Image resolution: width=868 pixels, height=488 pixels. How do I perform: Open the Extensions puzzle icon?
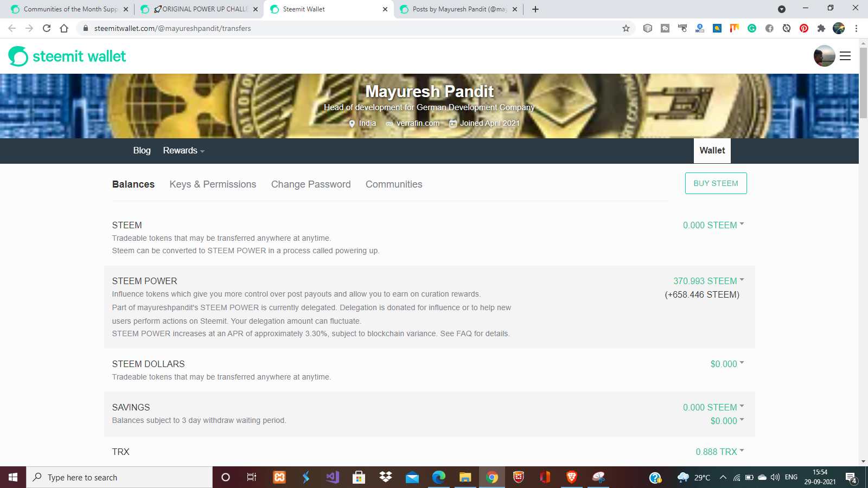click(x=821, y=28)
